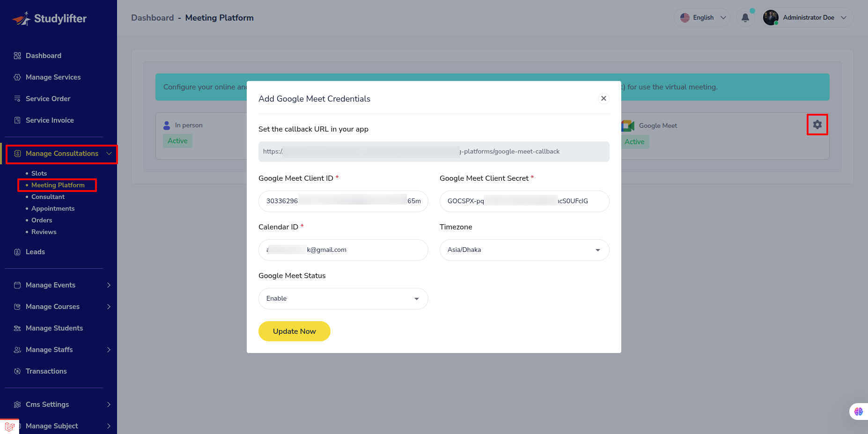Viewport: 868px width, 434px height.
Task: Open Manage Services menu label
Action: click(53, 77)
